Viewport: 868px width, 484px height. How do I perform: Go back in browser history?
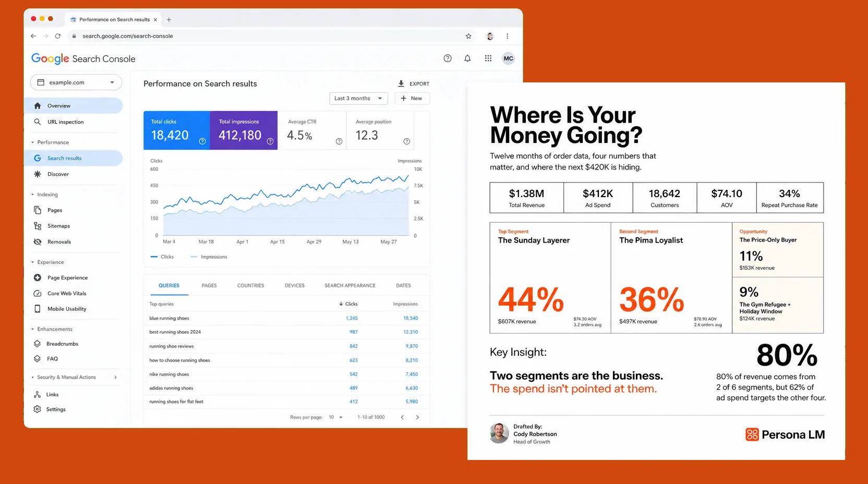click(x=33, y=36)
